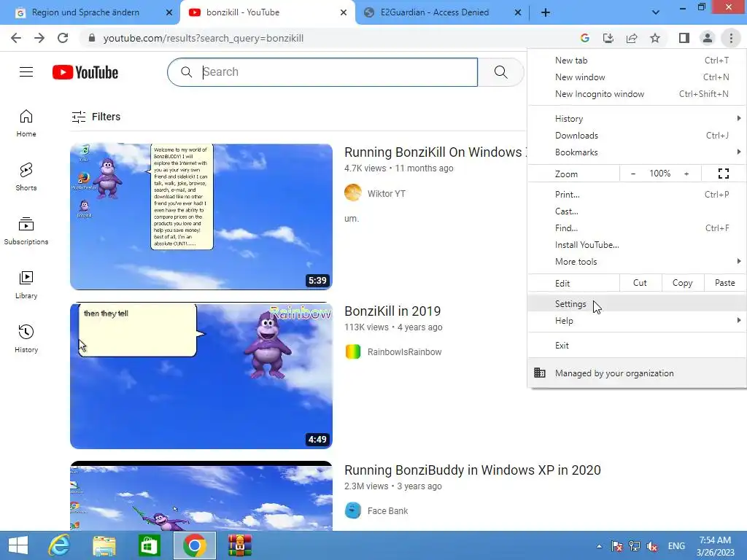Screen dimensions: 747x560
Task: Choose Find... from the menu
Action: [x=637, y=227]
